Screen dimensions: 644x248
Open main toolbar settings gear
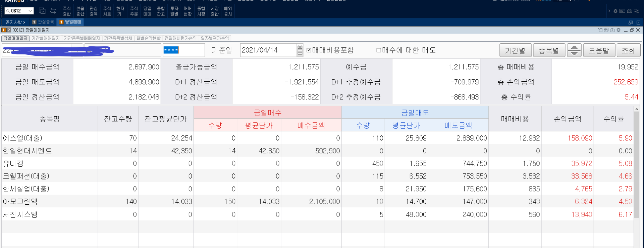[615, 11]
